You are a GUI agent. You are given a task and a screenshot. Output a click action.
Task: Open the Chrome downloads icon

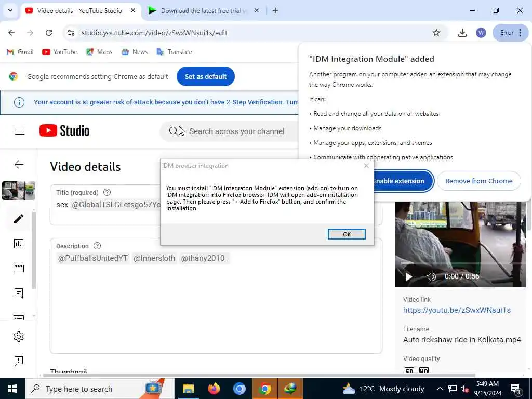point(462,33)
